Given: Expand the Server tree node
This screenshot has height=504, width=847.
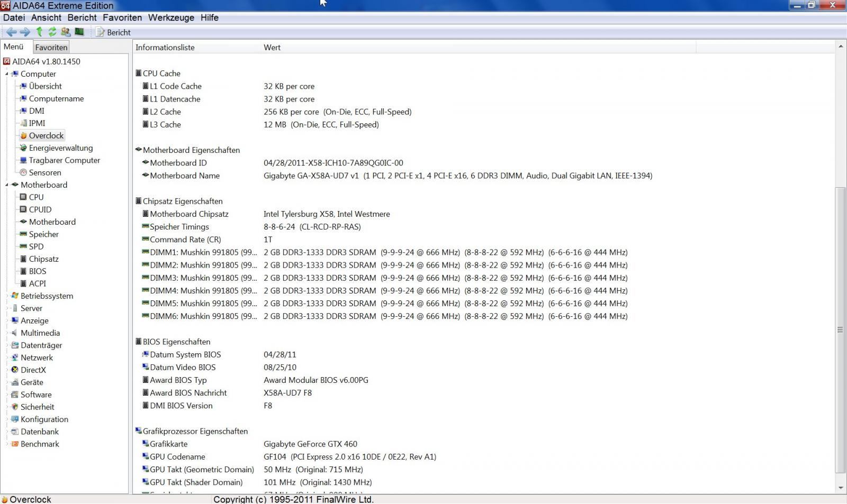Looking at the screenshot, I should 7,308.
